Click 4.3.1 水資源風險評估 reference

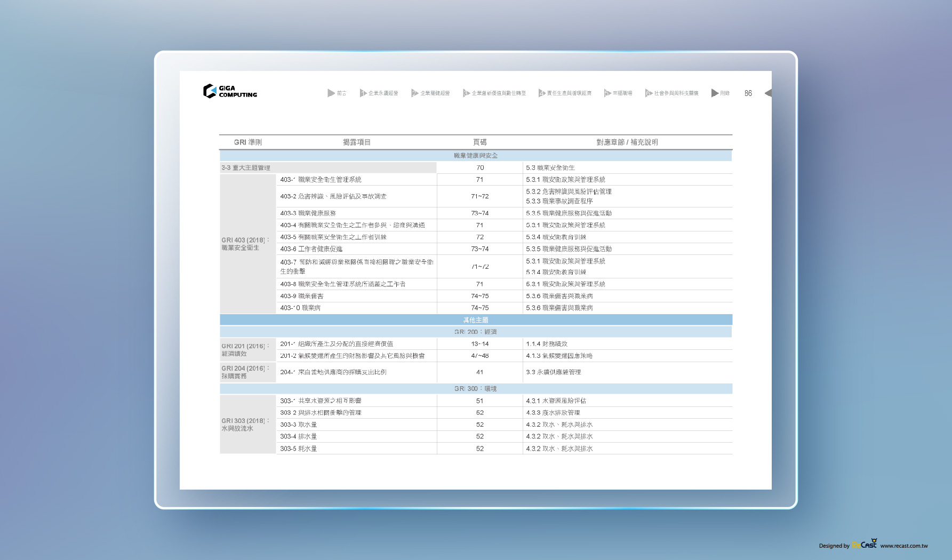tap(556, 401)
